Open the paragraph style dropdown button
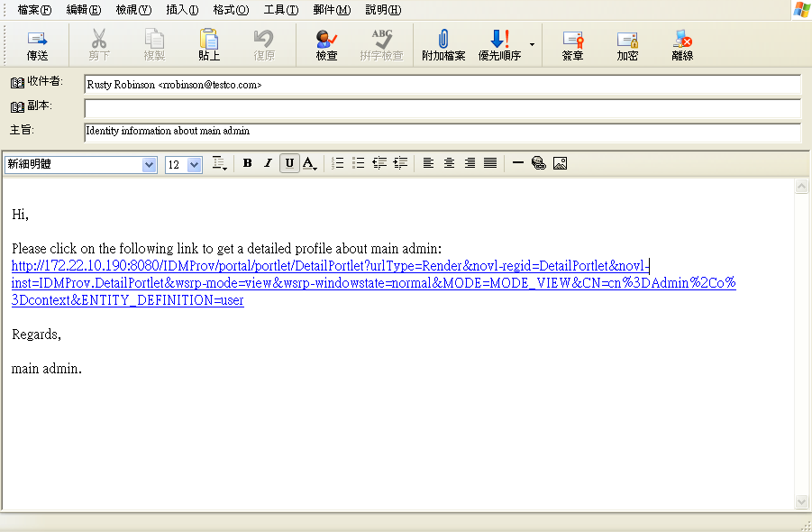The width and height of the screenshot is (812, 532). pyautogui.click(x=220, y=164)
